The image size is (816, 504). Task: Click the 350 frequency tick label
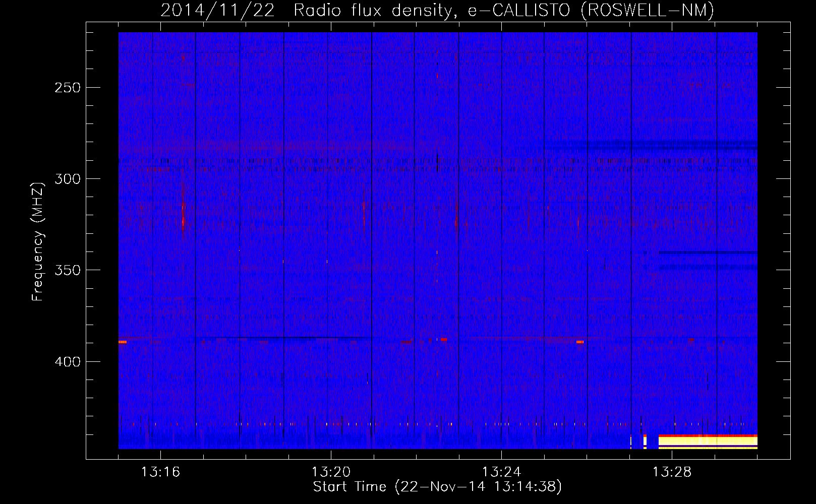tap(68, 270)
